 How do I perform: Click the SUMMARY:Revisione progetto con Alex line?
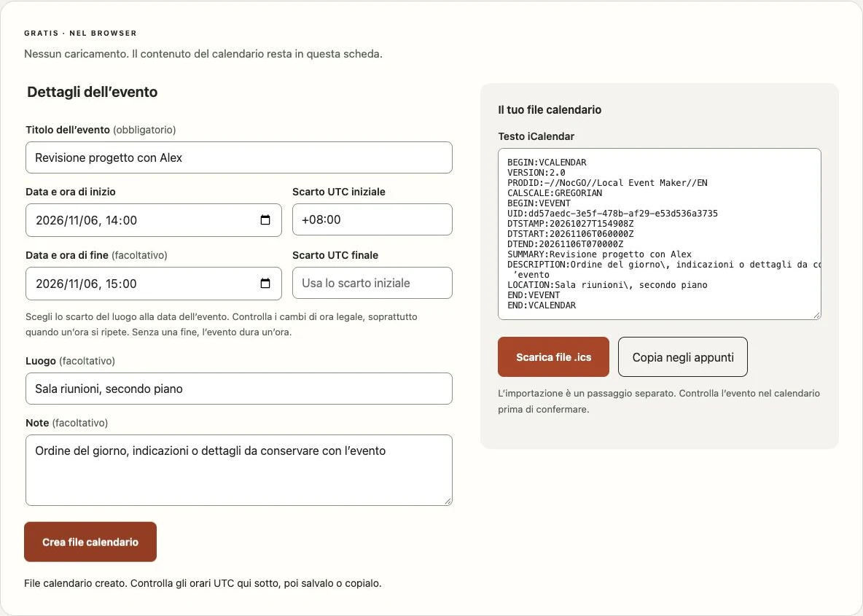(599, 254)
